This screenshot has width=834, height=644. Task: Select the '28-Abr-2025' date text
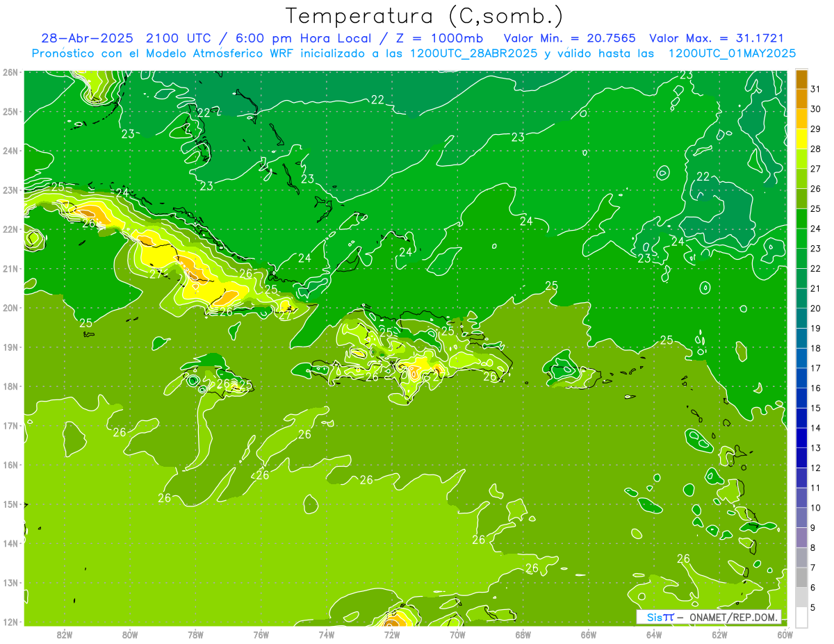pos(88,38)
